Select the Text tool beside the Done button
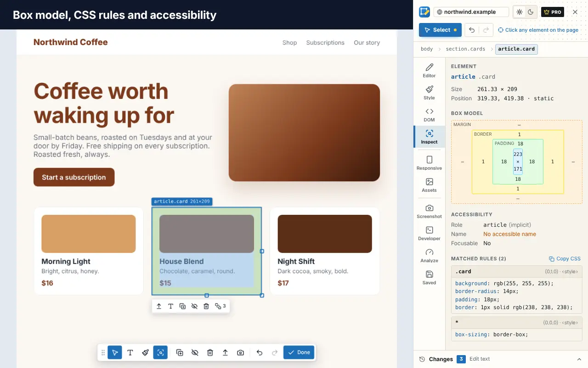588x368 pixels. click(x=130, y=352)
